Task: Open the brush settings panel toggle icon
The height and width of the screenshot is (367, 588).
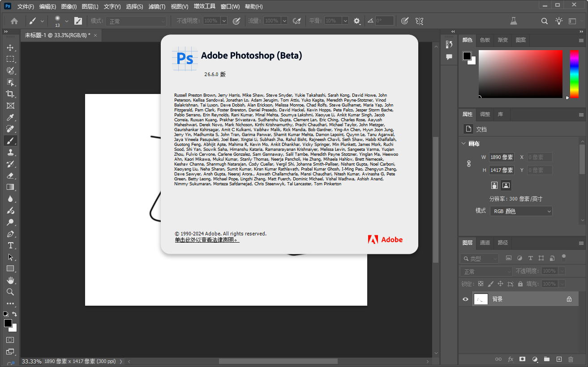Action: (x=78, y=21)
